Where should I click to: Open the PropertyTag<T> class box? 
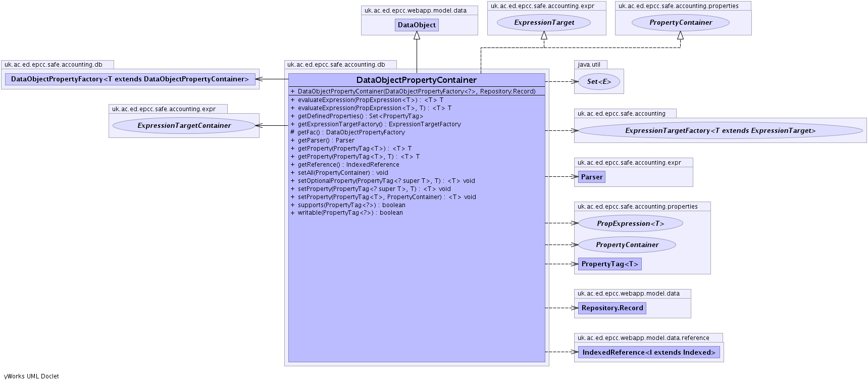pos(609,264)
